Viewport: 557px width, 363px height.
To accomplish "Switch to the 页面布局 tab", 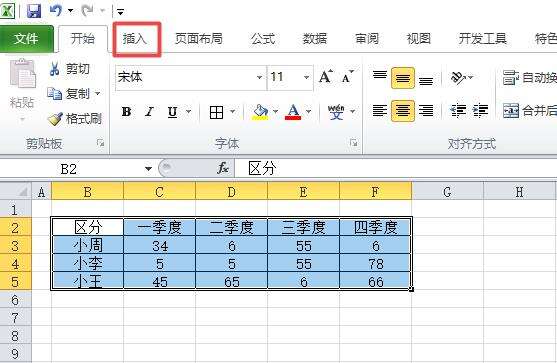I will tap(199, 38).
